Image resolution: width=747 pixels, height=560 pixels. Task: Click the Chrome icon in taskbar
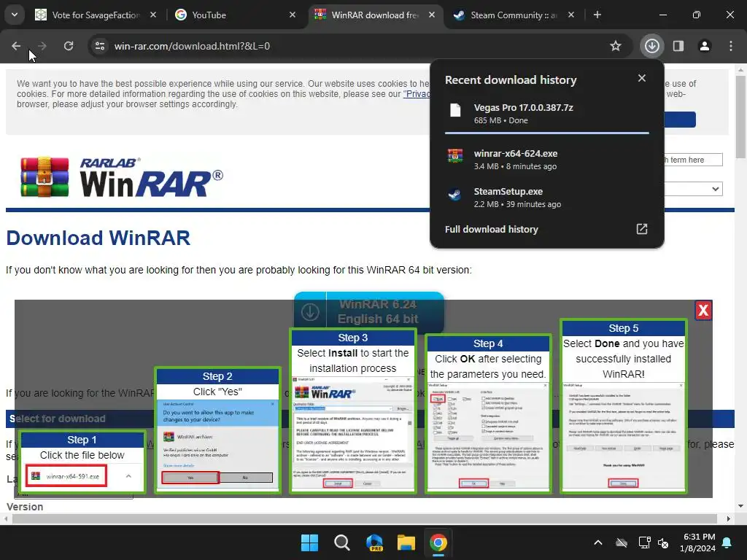[x=438, y=542]
